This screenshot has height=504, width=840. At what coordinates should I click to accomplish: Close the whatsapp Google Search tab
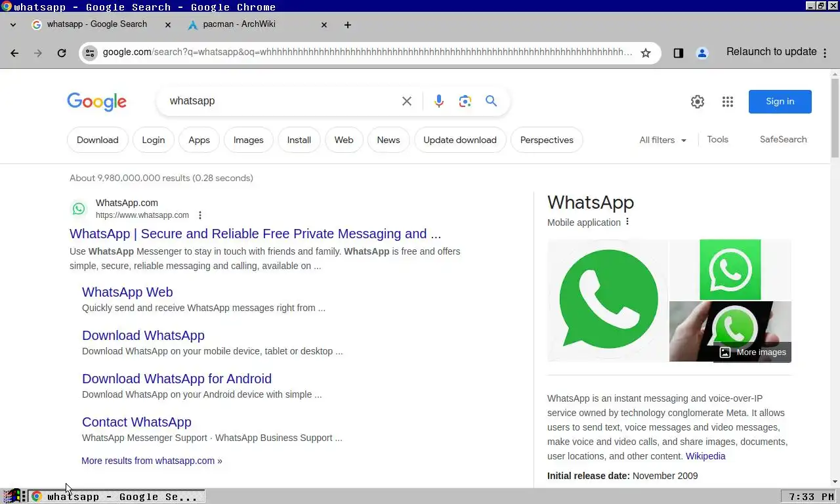(x=167, y=25)
